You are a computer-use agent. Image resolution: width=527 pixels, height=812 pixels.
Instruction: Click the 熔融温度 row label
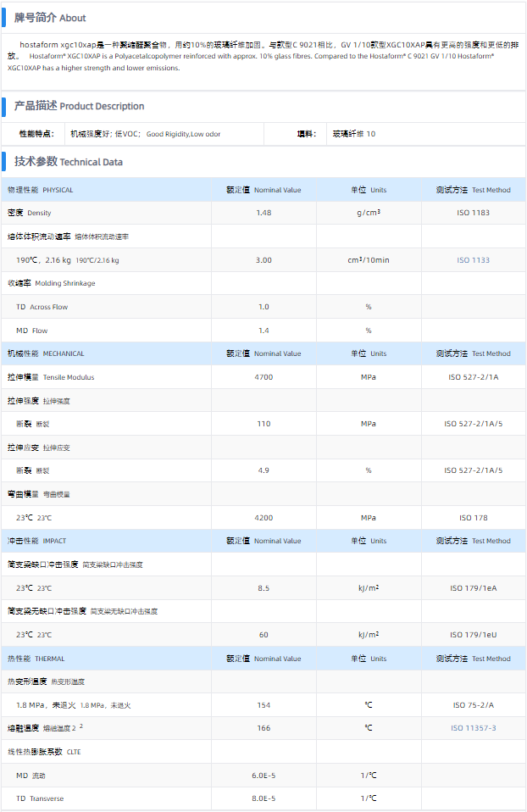45,728
